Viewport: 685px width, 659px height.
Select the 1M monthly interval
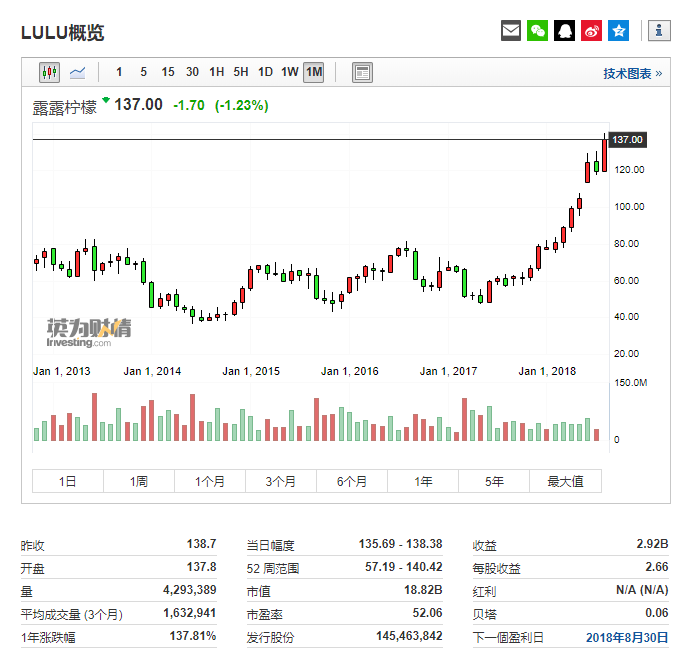(x=314, y=72)
